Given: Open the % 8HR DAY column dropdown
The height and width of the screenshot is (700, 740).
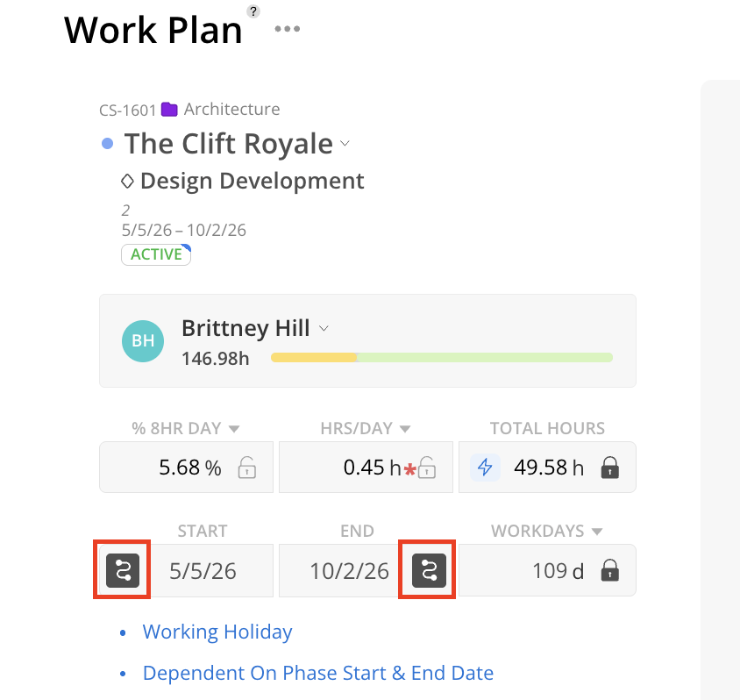Looking at the screenshot, I should [x=234, y=429].
